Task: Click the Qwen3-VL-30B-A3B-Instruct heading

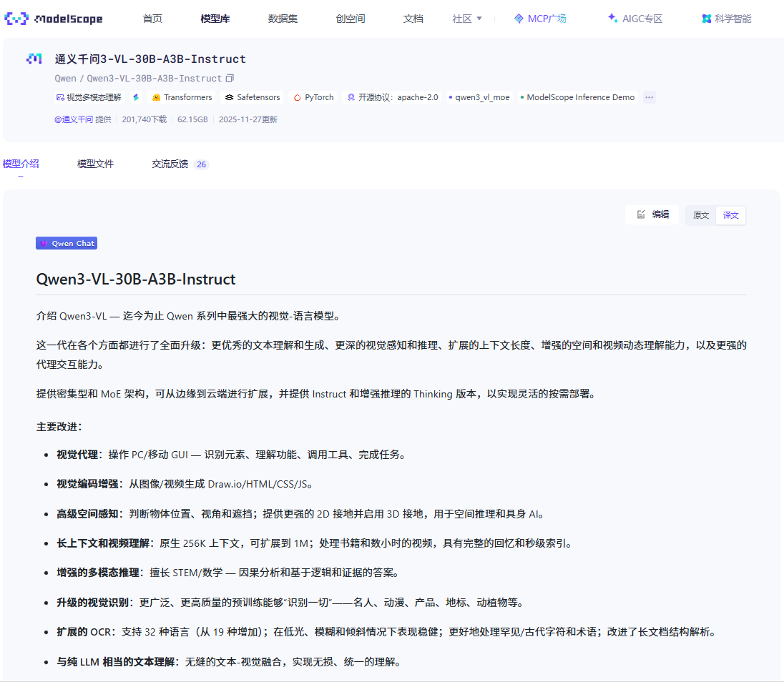Action: tap(135, 279)
